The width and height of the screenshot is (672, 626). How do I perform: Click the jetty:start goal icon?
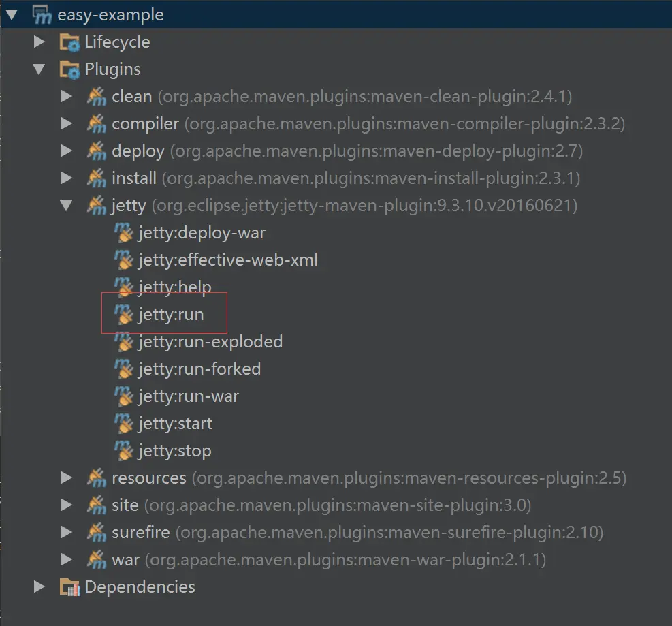[124, 424]
